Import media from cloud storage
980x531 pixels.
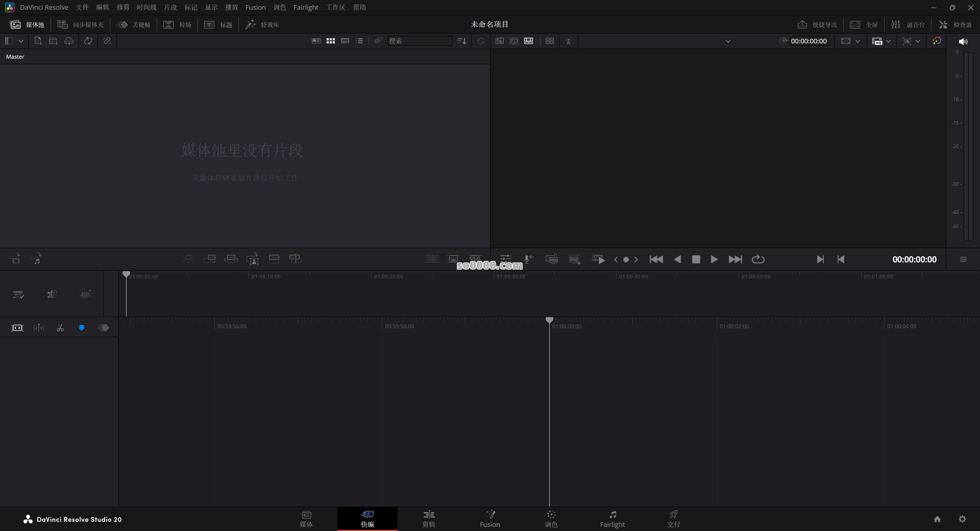point(69,41)
